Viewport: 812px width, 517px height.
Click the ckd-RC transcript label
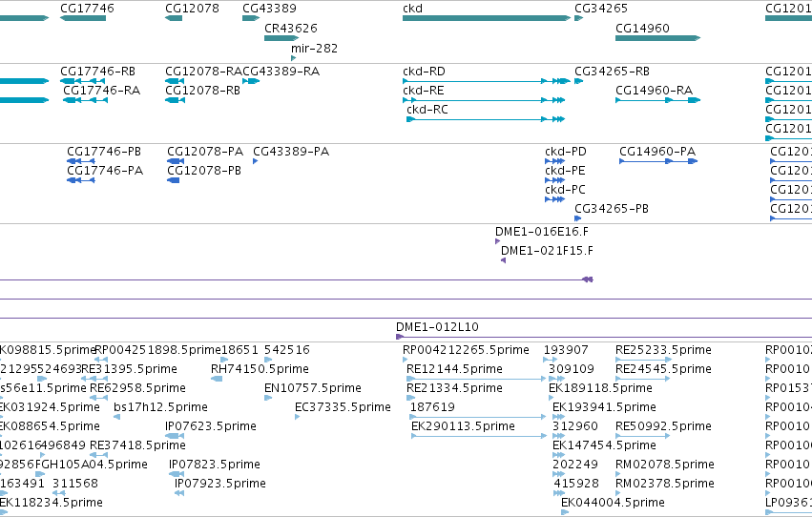(427, 110)
